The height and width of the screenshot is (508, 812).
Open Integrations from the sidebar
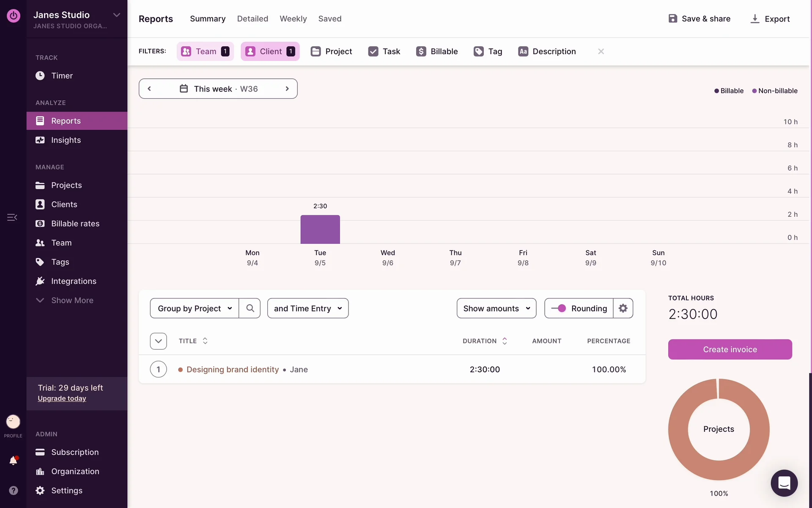point(74,281)
